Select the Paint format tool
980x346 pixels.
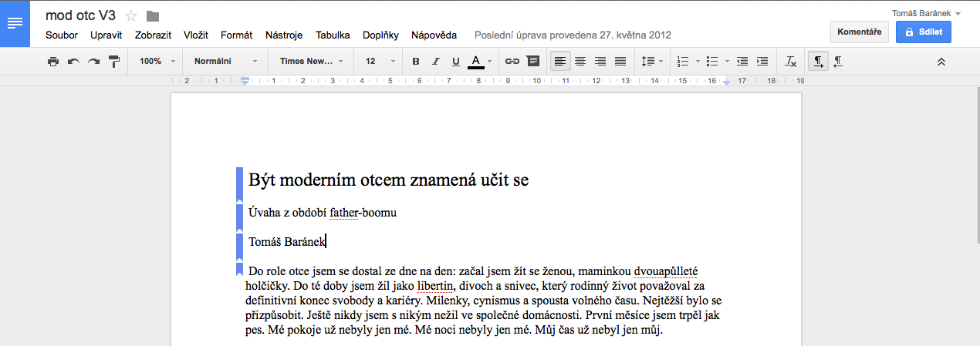click(114, 62)
